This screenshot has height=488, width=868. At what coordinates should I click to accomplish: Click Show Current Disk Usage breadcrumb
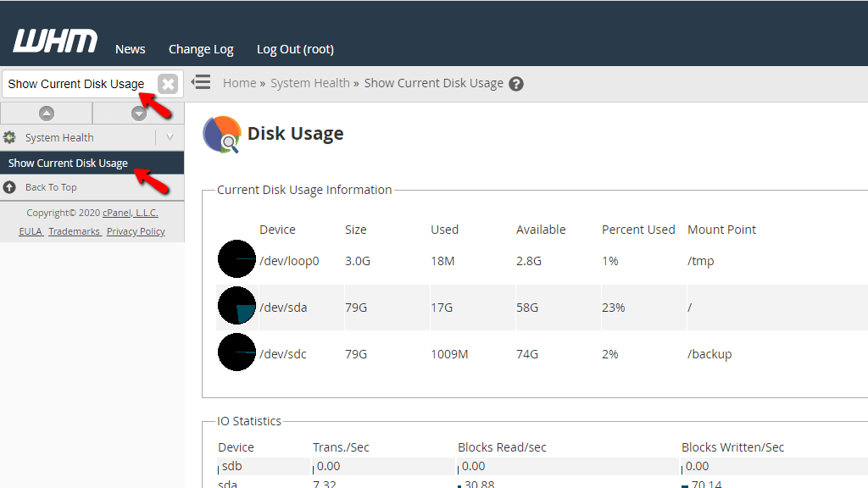pos(433,83)
